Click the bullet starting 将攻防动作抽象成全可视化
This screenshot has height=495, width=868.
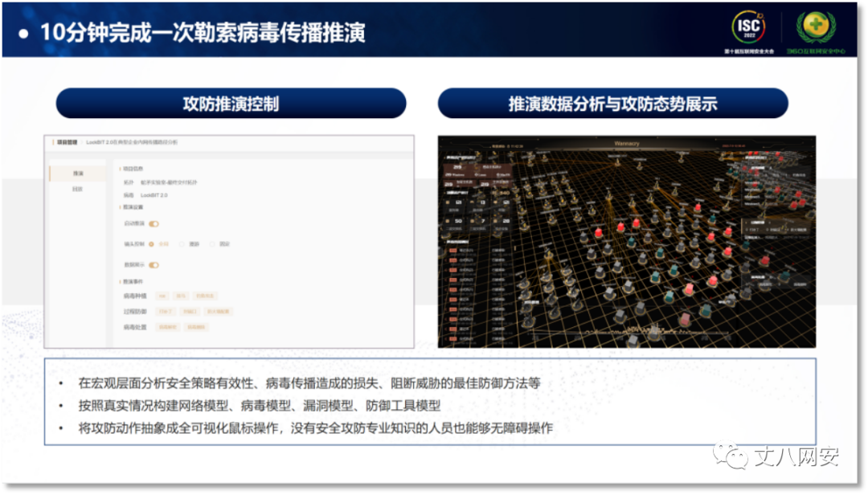316,428
